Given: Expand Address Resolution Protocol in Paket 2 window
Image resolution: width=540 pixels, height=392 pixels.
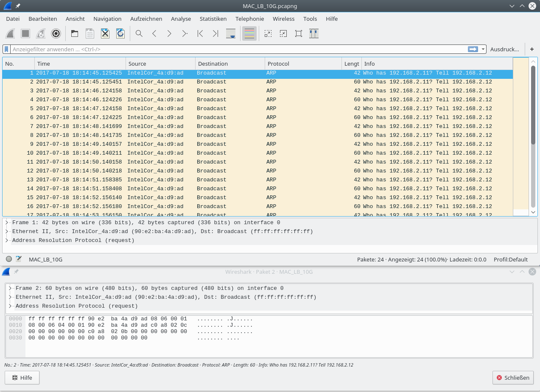Looking at the screenshot, I should (10, 306).
